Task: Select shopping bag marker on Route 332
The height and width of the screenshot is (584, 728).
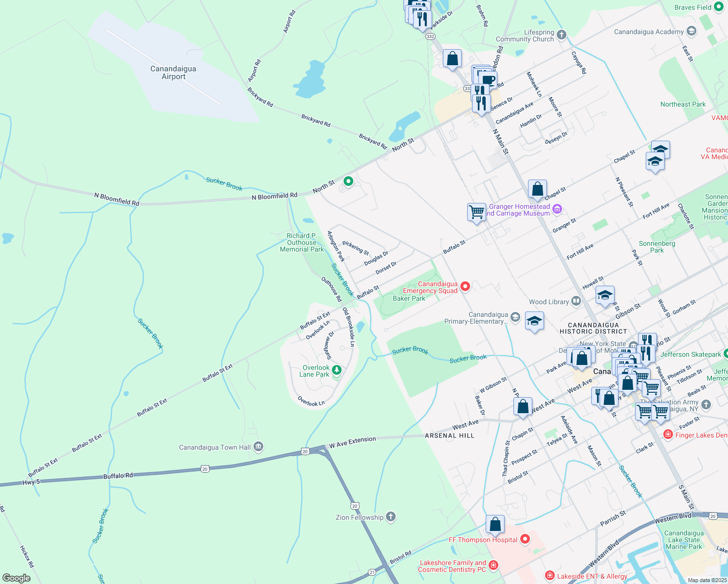Action: coord(453,59)
